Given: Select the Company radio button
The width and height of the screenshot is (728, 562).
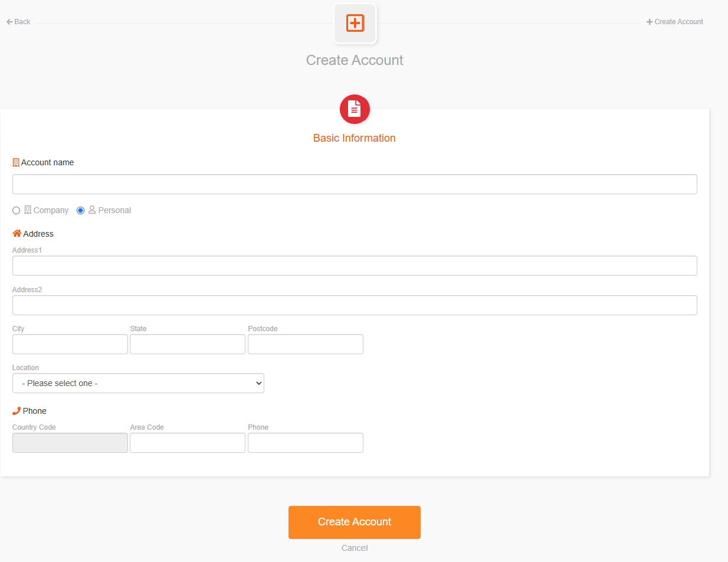Looking at the screenshot, I should [x=17, y=211].
